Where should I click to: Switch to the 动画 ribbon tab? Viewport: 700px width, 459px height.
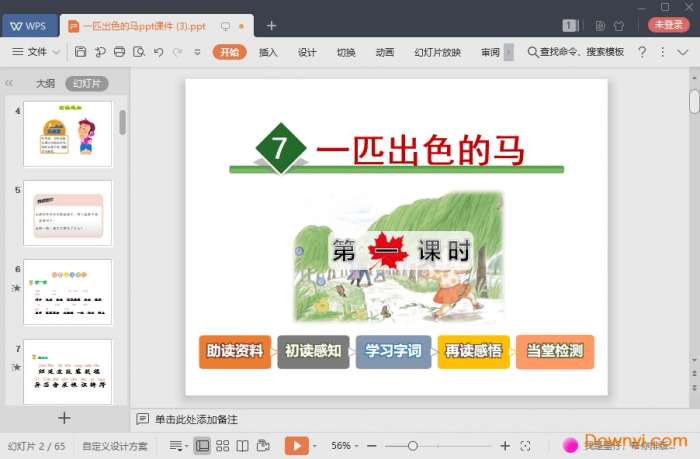[385, 52]
